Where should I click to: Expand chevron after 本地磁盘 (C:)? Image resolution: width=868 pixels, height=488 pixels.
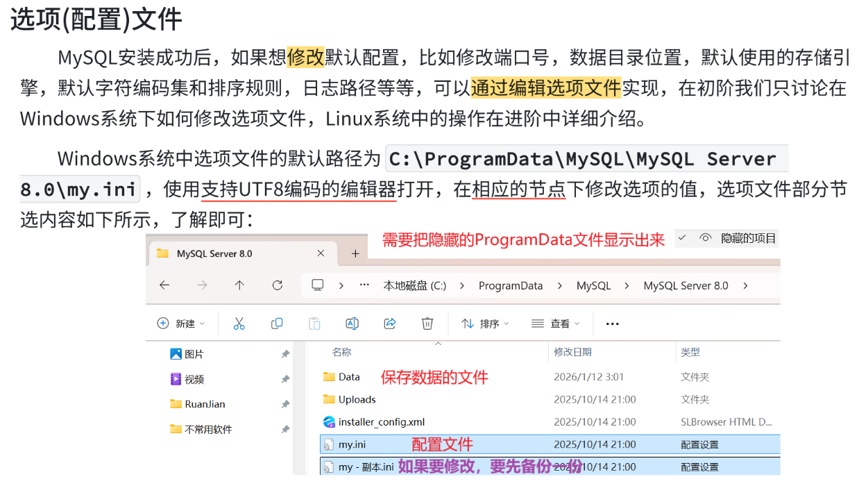pos(462,285)
